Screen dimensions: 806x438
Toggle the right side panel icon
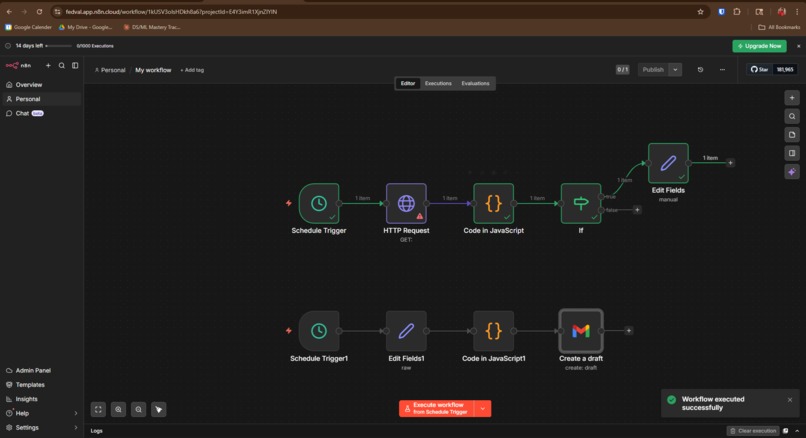pyautogui.click(x=792, y=153)
